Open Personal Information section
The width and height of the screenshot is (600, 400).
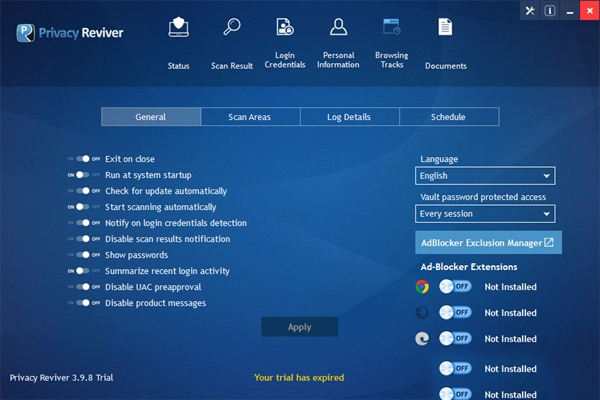coord(338,43)
